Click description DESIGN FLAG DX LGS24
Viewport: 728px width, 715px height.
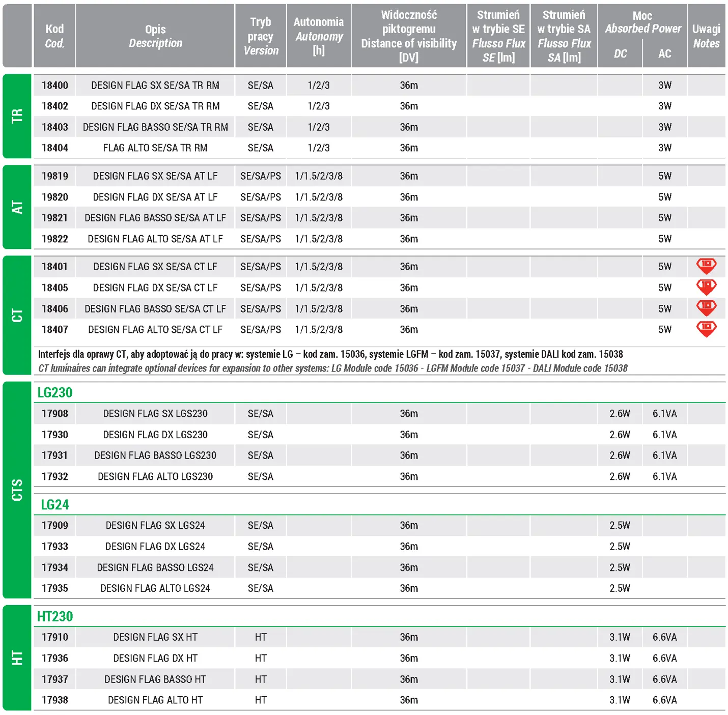pos(155,547)
